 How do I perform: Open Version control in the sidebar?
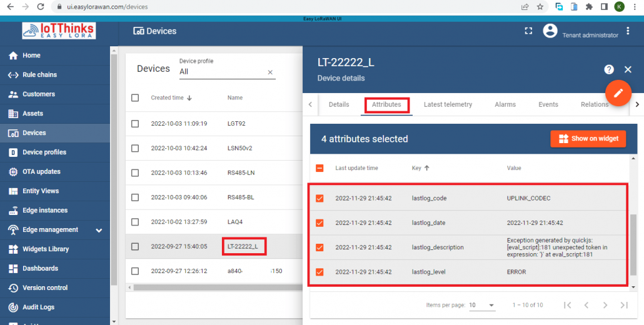55,287
